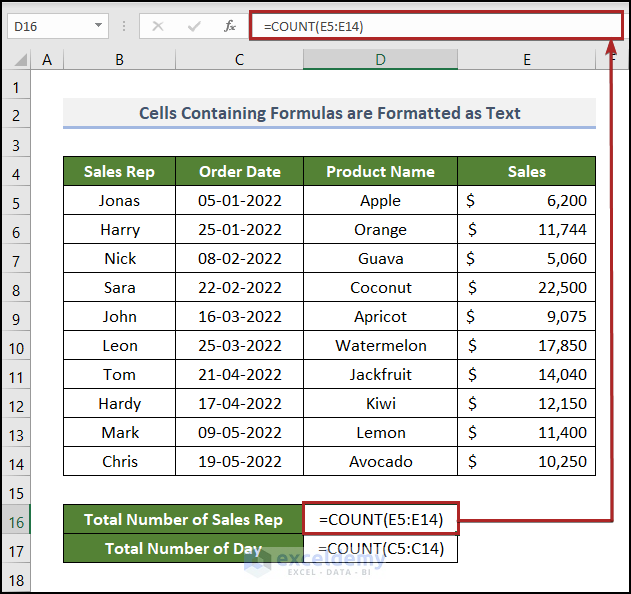Click into the formula bar text
Screen dimensions: 631x594
tap(430, 26)
